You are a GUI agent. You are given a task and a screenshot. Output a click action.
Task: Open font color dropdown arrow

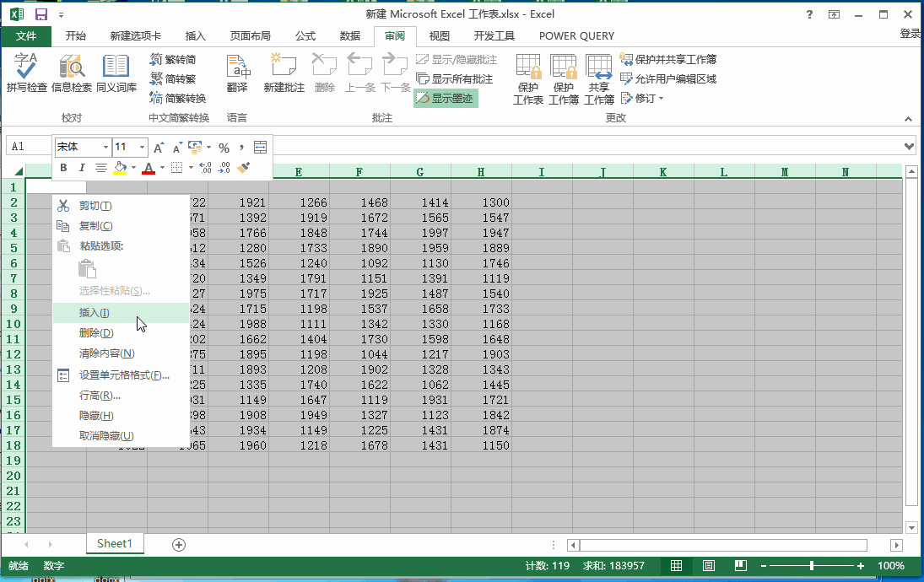[x=163, y=168]
